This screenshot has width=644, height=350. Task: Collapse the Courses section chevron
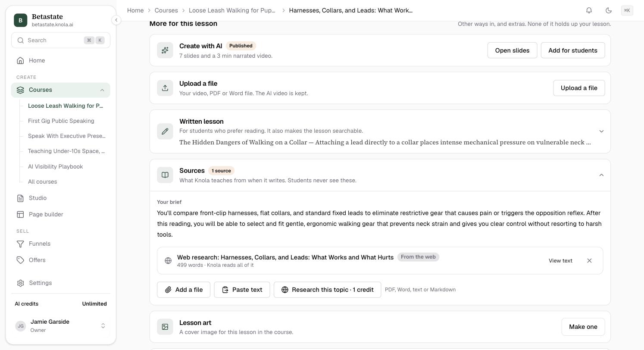coord(102,90)
